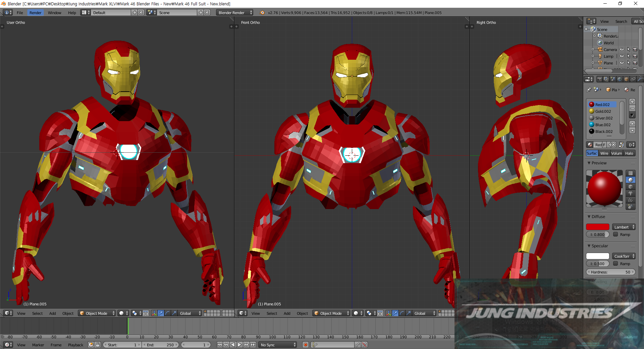Move material slot down in list
Viewport: 644px width, 349px height.
(x=632, y=131)
